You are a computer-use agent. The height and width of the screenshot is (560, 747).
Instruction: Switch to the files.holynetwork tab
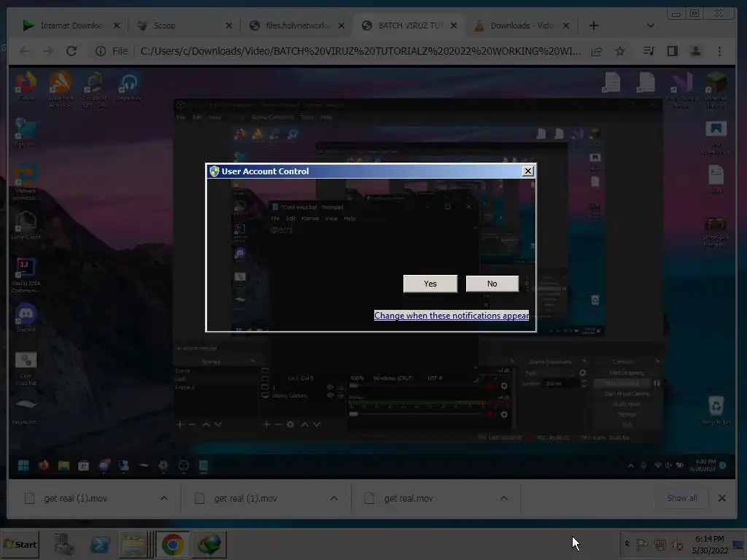(296, 26)
